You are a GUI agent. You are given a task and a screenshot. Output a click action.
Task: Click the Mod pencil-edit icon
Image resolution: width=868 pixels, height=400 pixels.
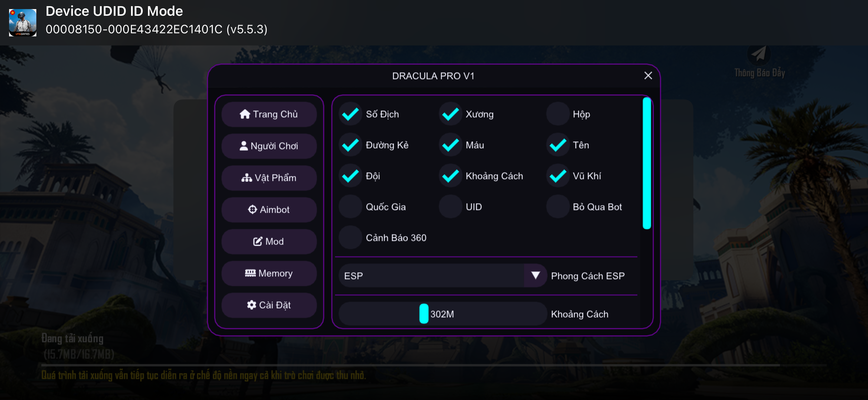pos(258,242)
